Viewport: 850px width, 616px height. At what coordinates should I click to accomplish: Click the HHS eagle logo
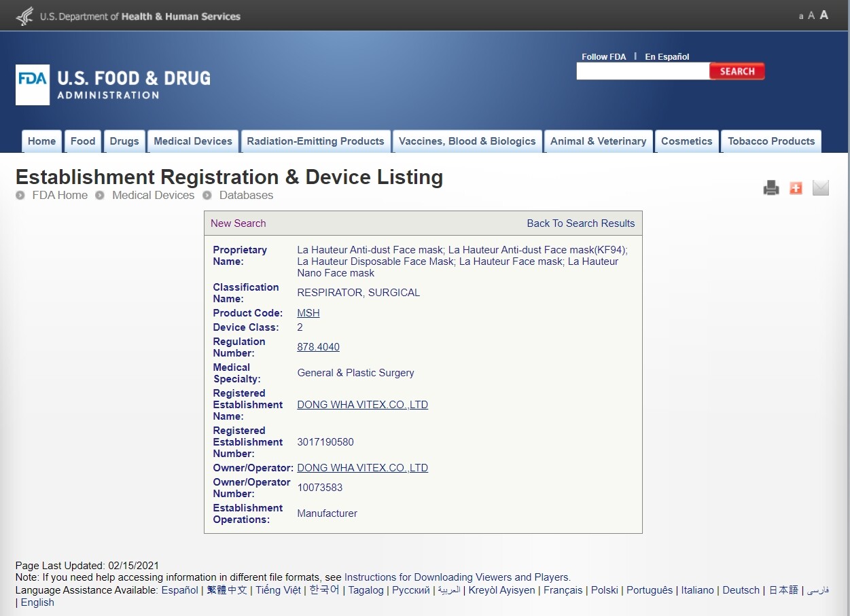pos(24,16)
